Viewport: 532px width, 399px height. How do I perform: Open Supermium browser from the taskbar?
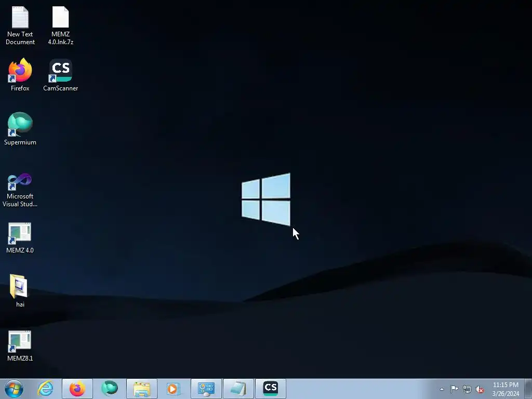click(110, 389)
